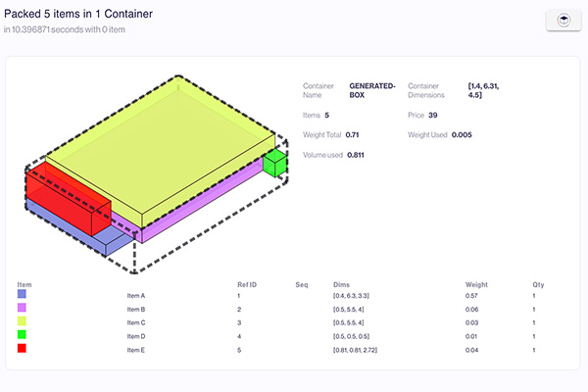Click the Price value '39'
Viewport: 588px width, 392px height.
(433, 116)
